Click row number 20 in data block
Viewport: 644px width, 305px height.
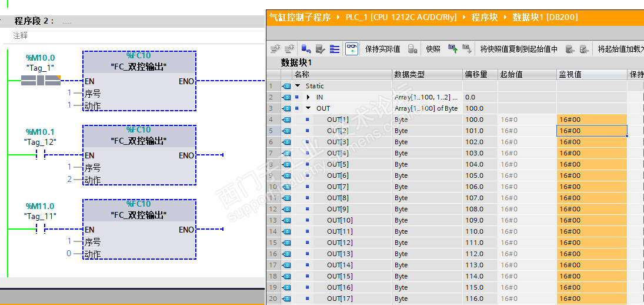tap(273, 299)
